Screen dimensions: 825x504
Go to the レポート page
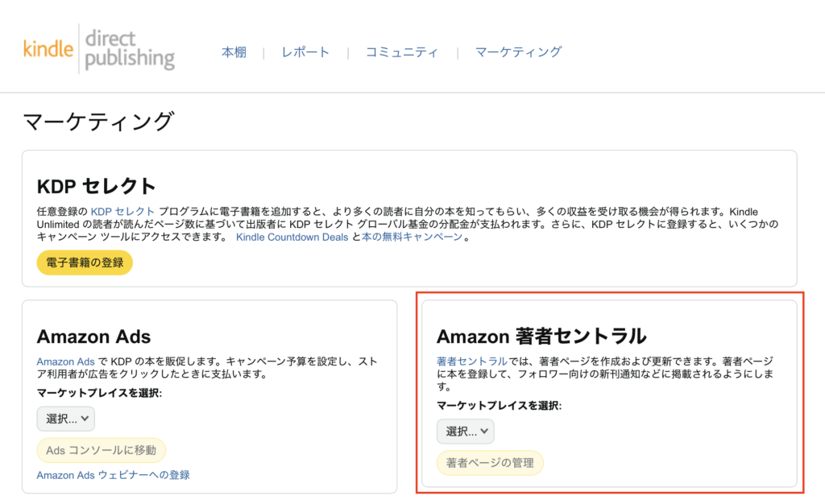pos(305,52)
